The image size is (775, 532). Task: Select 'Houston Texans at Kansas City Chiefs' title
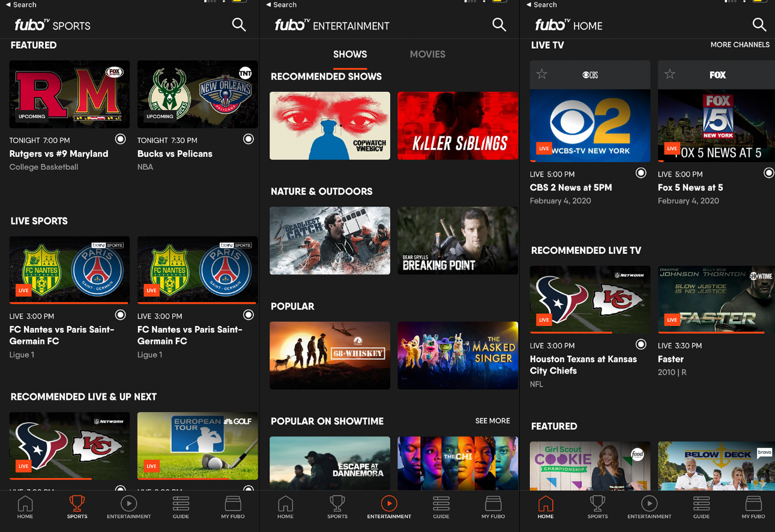pos(584,365)
